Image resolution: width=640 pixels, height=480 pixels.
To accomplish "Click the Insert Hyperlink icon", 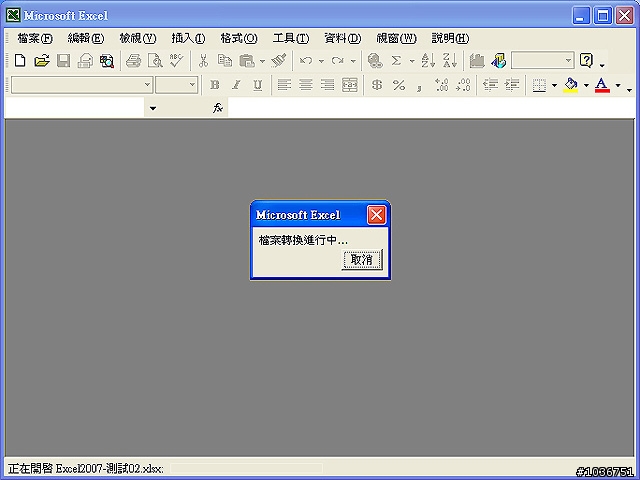I will coord(375,61).
